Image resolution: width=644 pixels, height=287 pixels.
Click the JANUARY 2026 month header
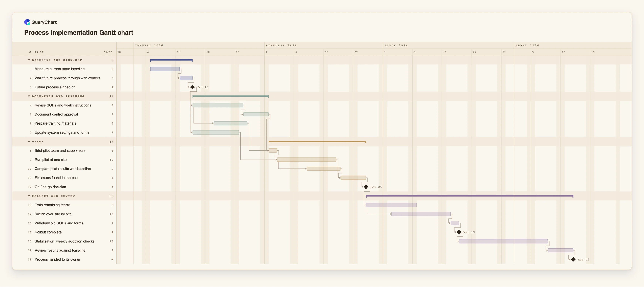tap(149, 46)
